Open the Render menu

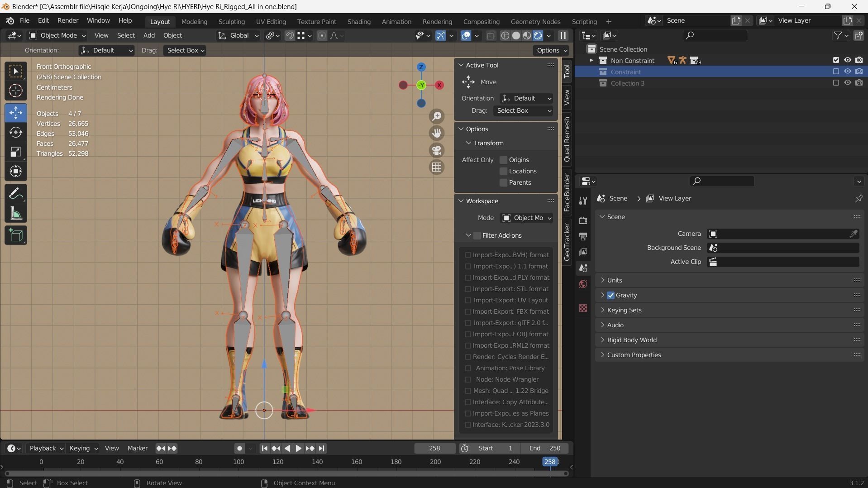coord(68,20)
